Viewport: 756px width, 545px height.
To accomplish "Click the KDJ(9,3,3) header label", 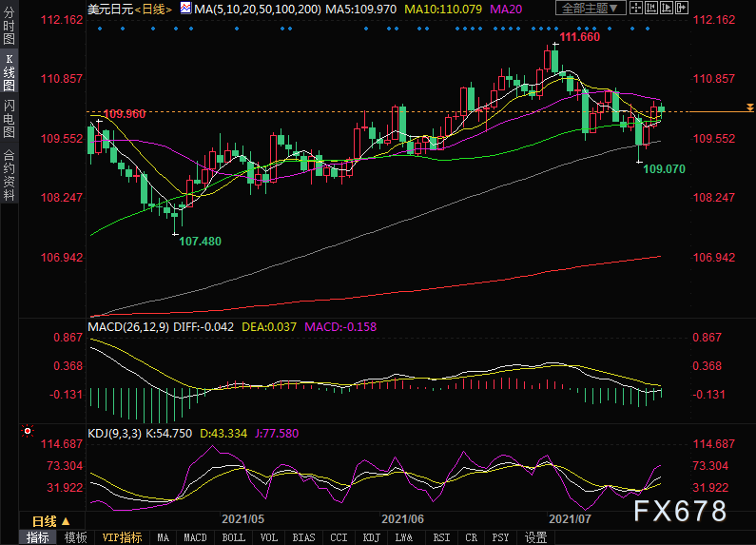I will click(115, 434).
